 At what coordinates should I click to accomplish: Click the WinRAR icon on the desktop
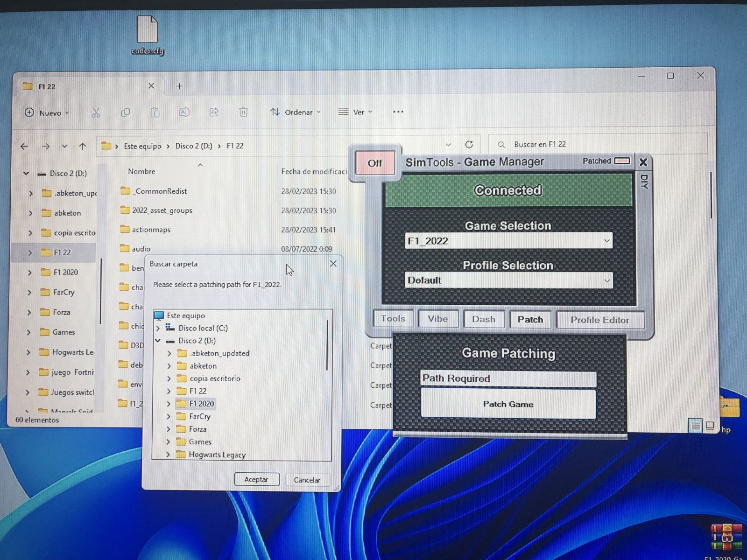pos(726,538)
